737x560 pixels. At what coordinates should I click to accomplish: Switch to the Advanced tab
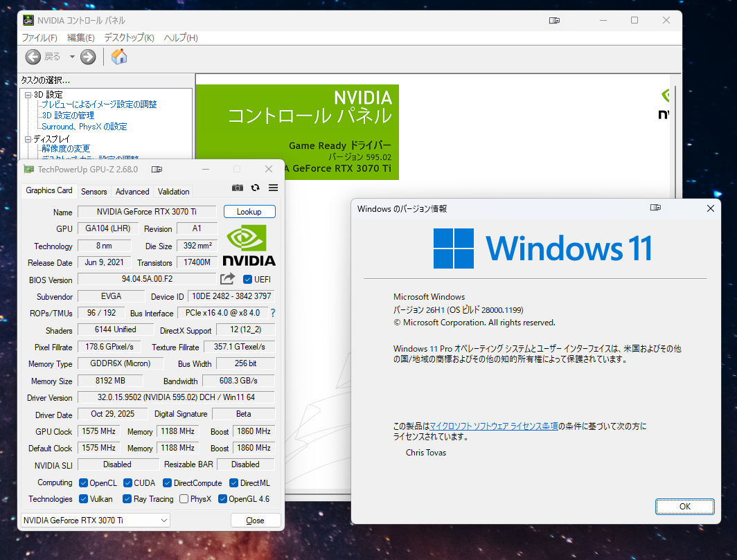point(132,192)
